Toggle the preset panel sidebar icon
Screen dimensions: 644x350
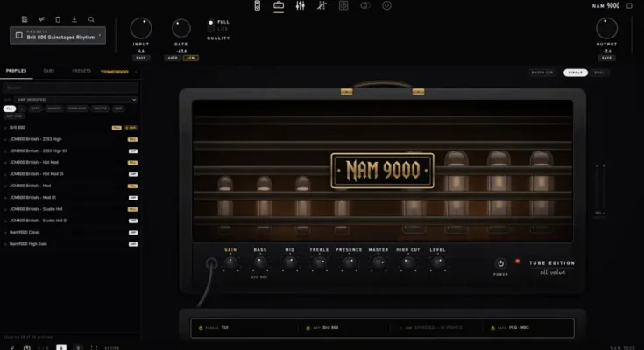pyautogui.click(x=19, y=35)
